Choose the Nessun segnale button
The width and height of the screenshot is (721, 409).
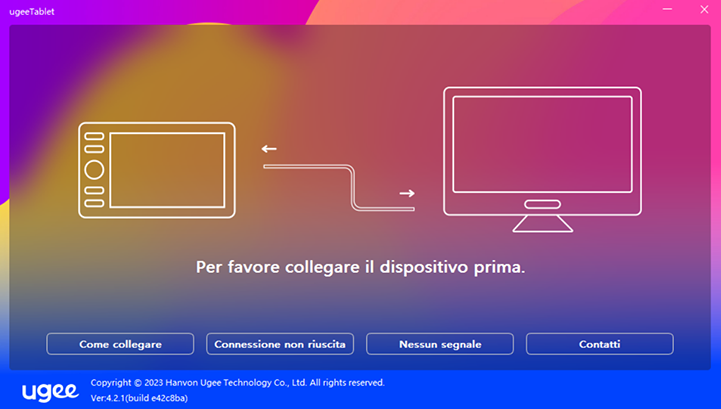click(440, 344)
